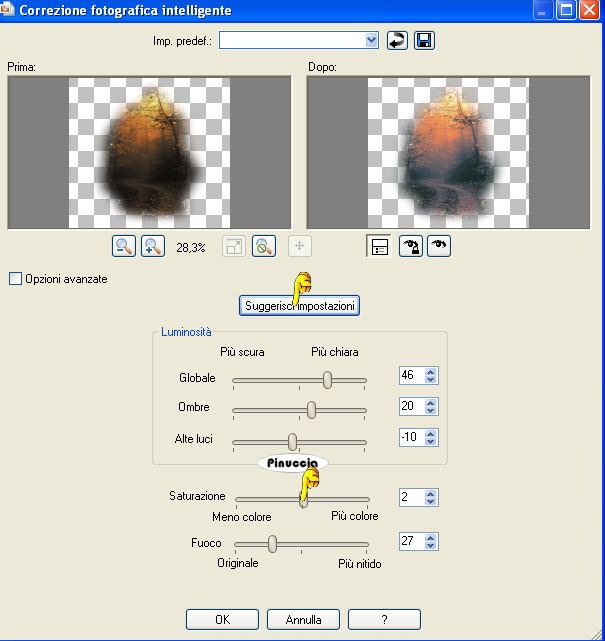The image size is (605, 641).
Task: Click the Saturazione slider track
Action: (302, 499)
